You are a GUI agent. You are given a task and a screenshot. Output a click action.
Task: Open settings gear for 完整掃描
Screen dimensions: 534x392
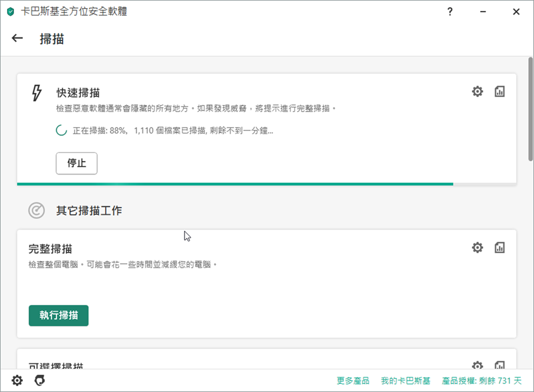477,247
